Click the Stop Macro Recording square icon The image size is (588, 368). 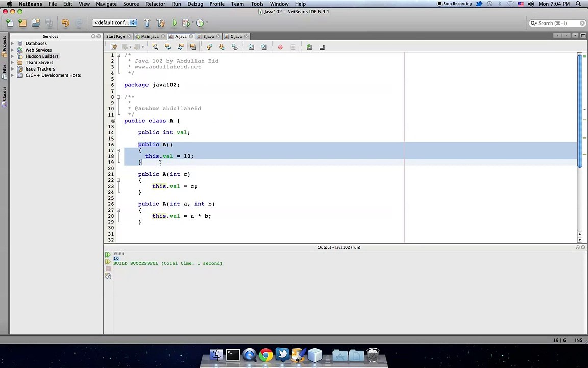(293, 47)
